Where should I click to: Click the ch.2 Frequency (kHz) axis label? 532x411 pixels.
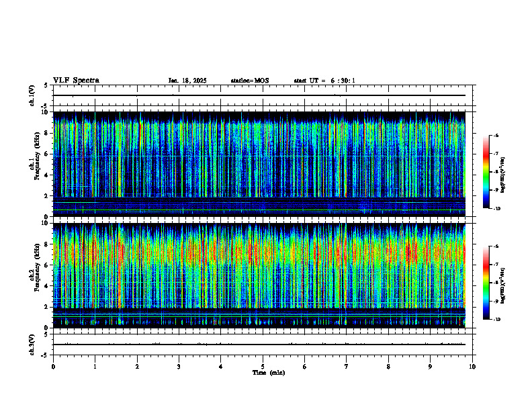click(36, 267)
